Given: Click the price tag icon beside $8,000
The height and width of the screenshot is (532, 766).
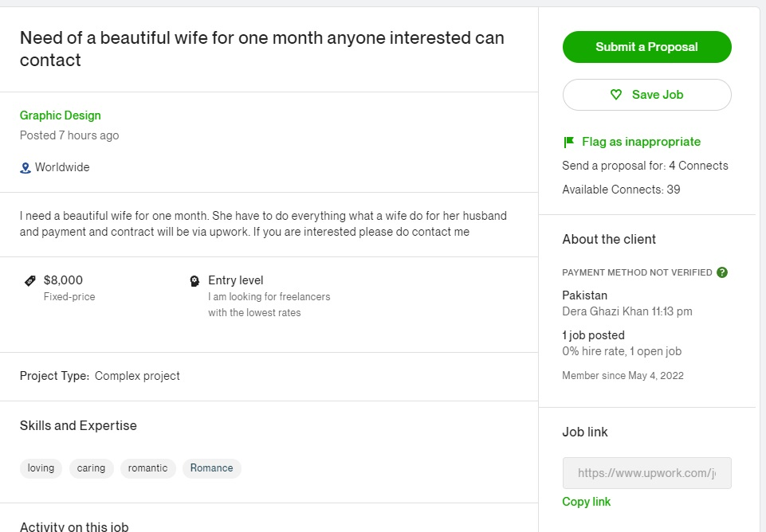Looking at the screenshot, I should 29,280.
